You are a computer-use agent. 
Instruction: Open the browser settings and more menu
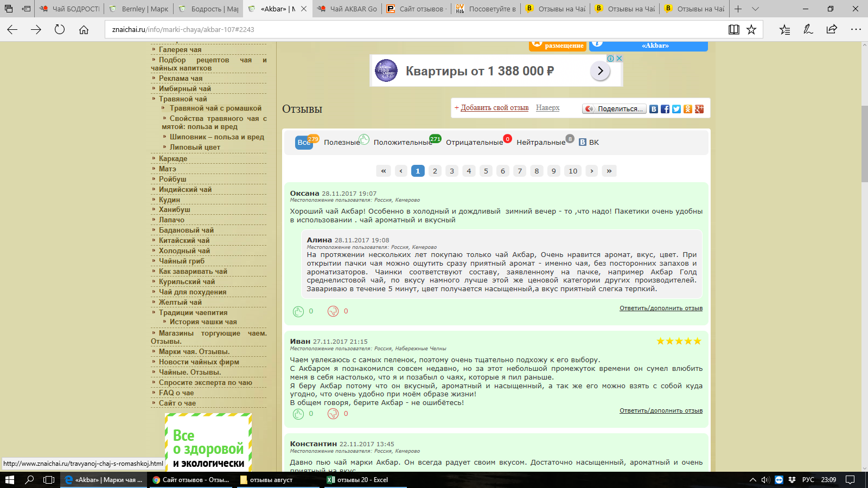point(856,30)
